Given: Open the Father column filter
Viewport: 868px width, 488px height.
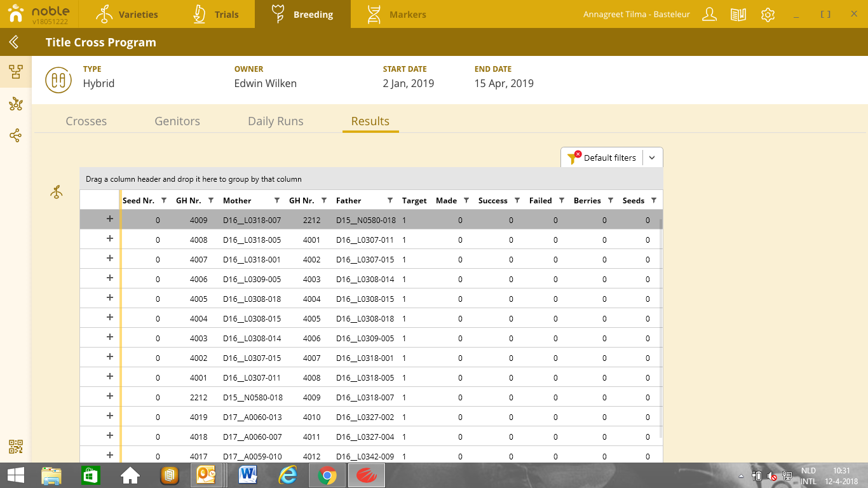Looking at the screenshot, I should coord(390,201).
